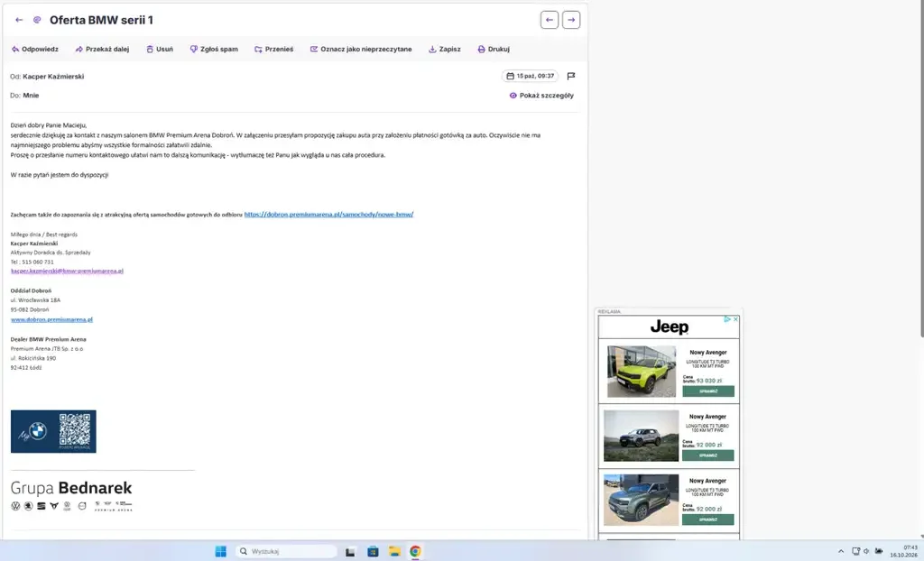Viewport: 924px width, 561px height.
Task: Switch to Google Chrome in the taskbar
Action: click(415, 552)
